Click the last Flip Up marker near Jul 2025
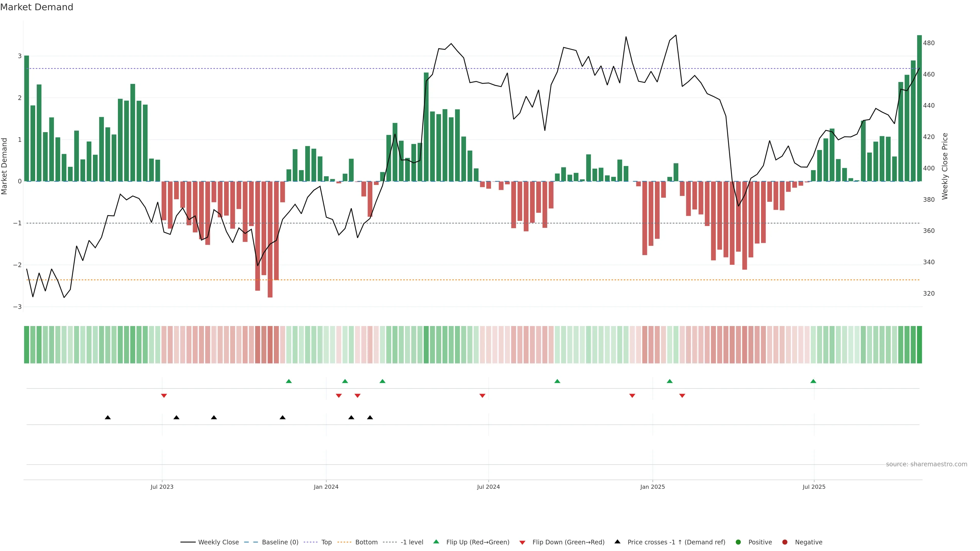Image resolution: width=980 pixels, height=551 pixels. [x=813, y=381]
